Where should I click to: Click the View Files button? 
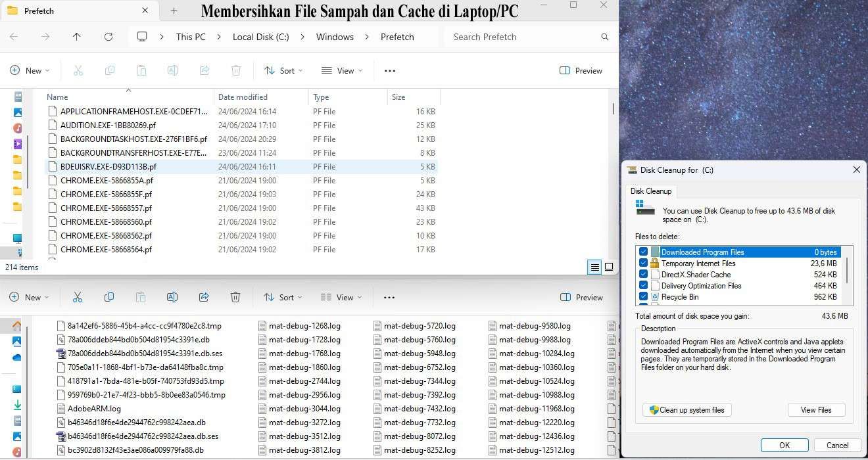pyautogui.click(x=816, y=410)
